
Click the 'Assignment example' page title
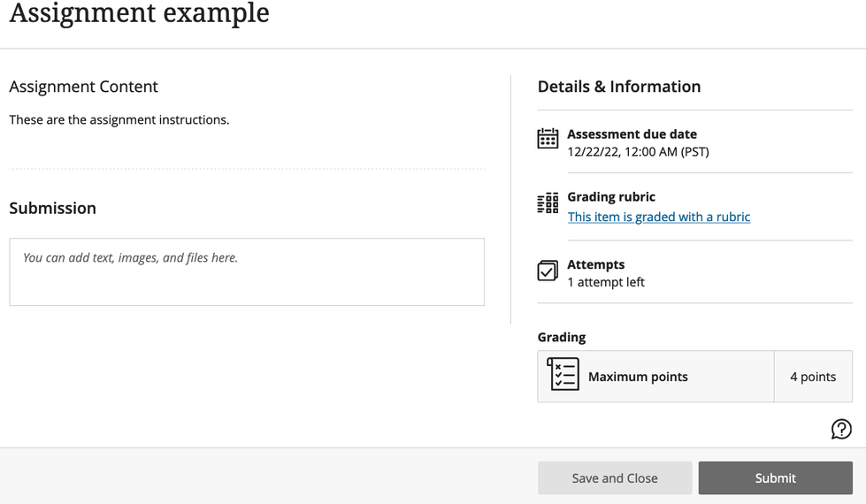click(x=139, y=13)
